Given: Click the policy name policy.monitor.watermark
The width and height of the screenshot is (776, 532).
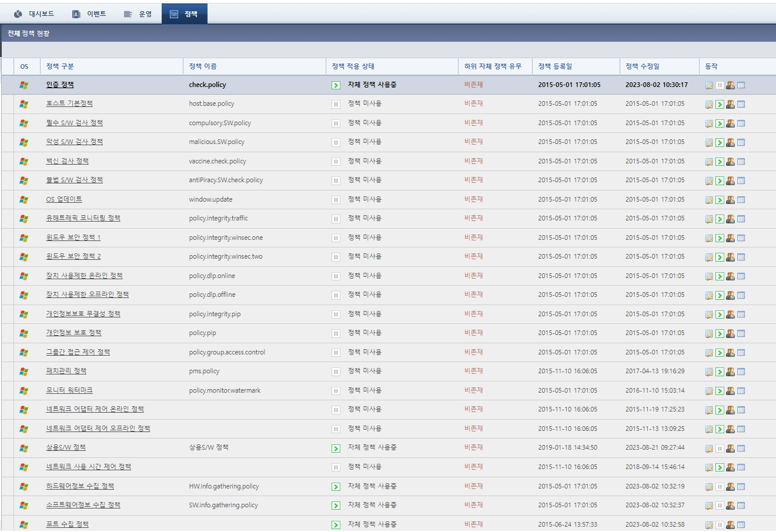Looking at the screenshot, I should 225,390.
